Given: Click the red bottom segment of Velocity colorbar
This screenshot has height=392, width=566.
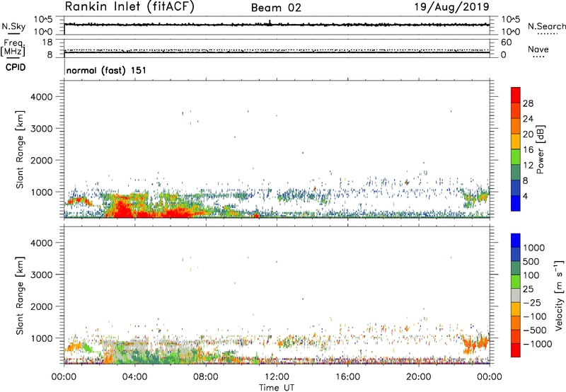Looking at the screenshot, I should (516, 350).
